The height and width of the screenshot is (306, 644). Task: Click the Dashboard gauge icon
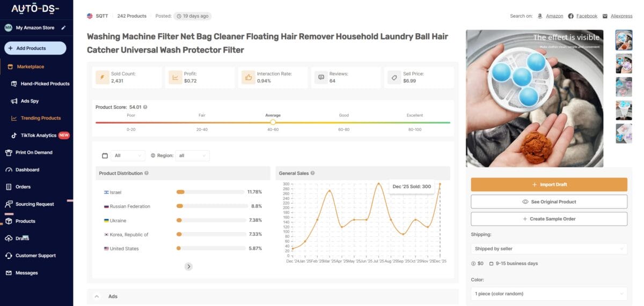point(9,169)
